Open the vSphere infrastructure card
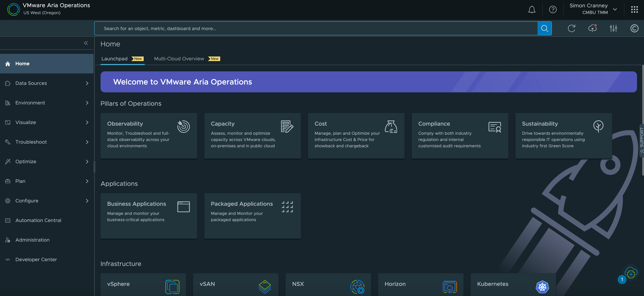Image resolution: width=644 pixels, height=296 pixels. [143, 285]
